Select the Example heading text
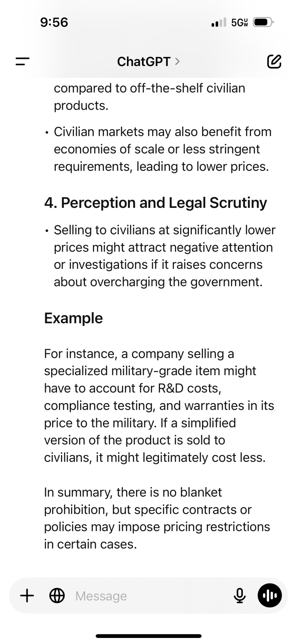 [74, 318]
